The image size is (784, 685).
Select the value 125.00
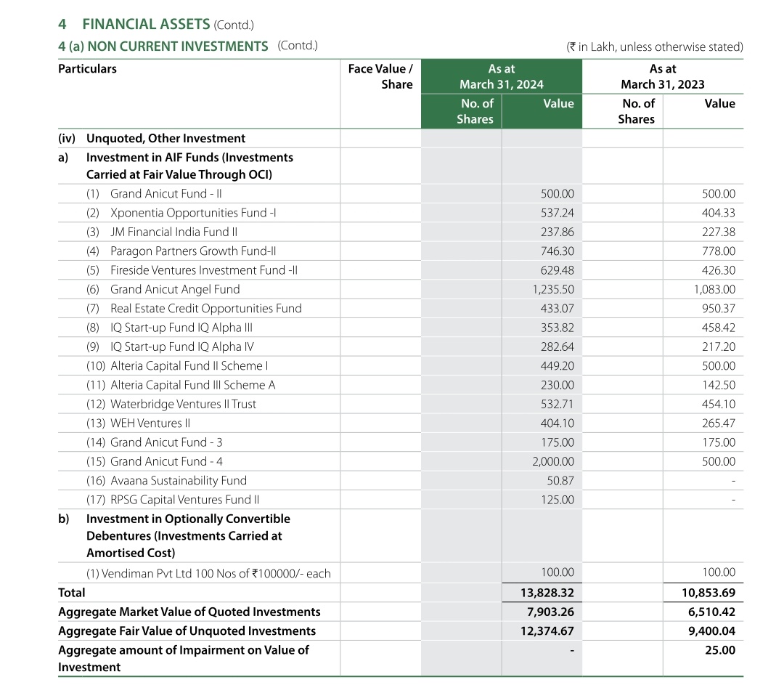coord(557,499)
